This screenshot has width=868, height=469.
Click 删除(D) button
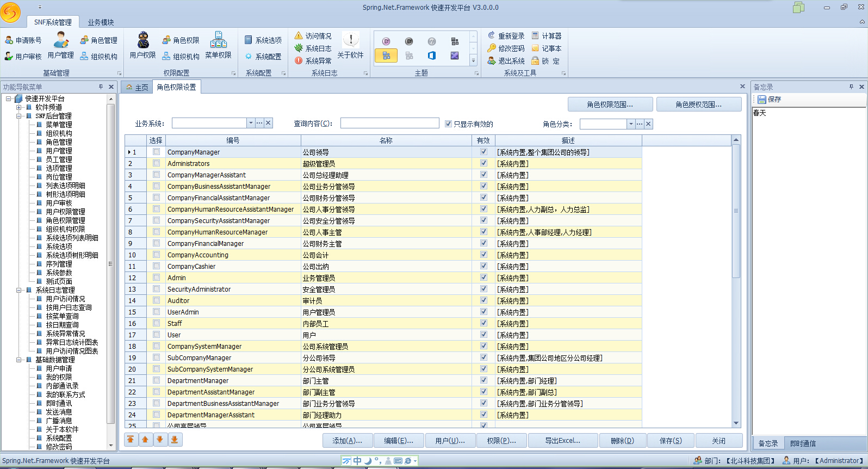(623, 441)
